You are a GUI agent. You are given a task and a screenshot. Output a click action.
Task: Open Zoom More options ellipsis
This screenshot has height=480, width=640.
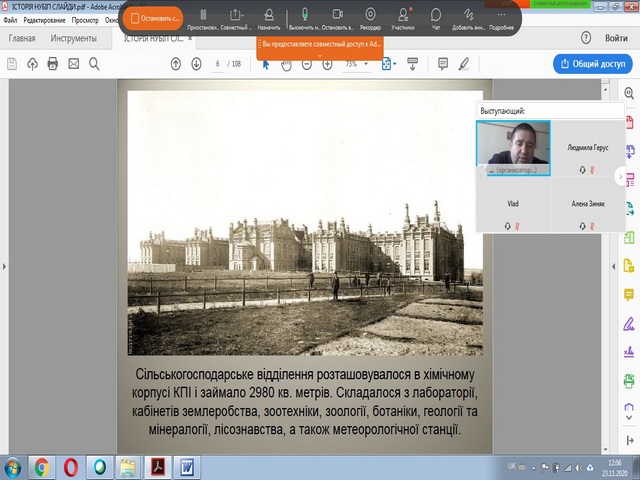[x=501, y=19]
